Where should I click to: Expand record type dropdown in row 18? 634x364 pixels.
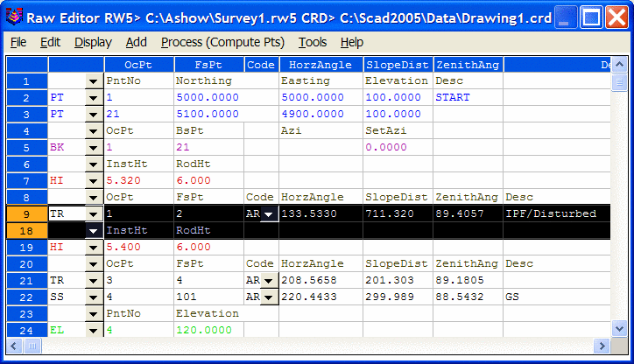(x=94, y=230)
